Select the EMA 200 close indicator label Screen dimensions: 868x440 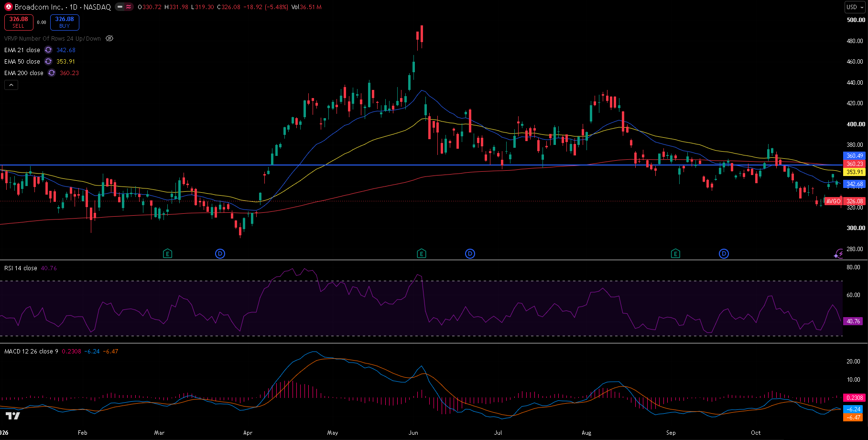[24, 73]
